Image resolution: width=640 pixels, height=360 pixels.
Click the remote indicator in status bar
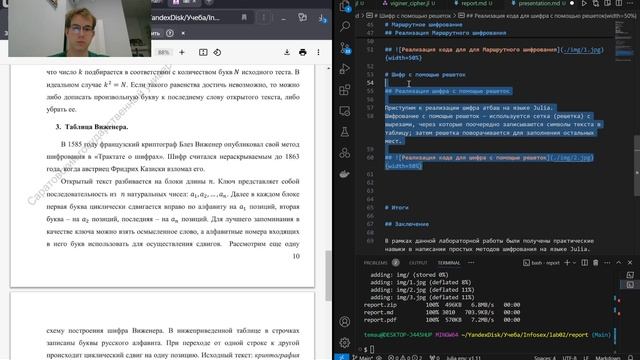coord(341,358)
